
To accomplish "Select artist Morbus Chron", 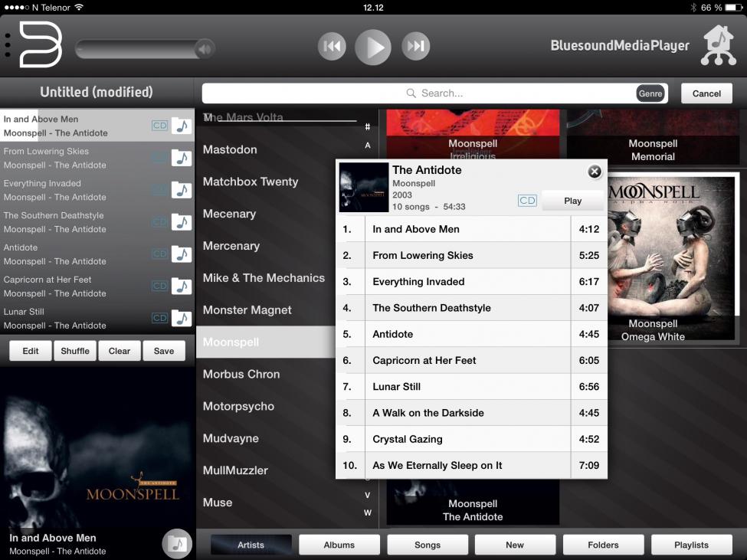I will (241, 375).
